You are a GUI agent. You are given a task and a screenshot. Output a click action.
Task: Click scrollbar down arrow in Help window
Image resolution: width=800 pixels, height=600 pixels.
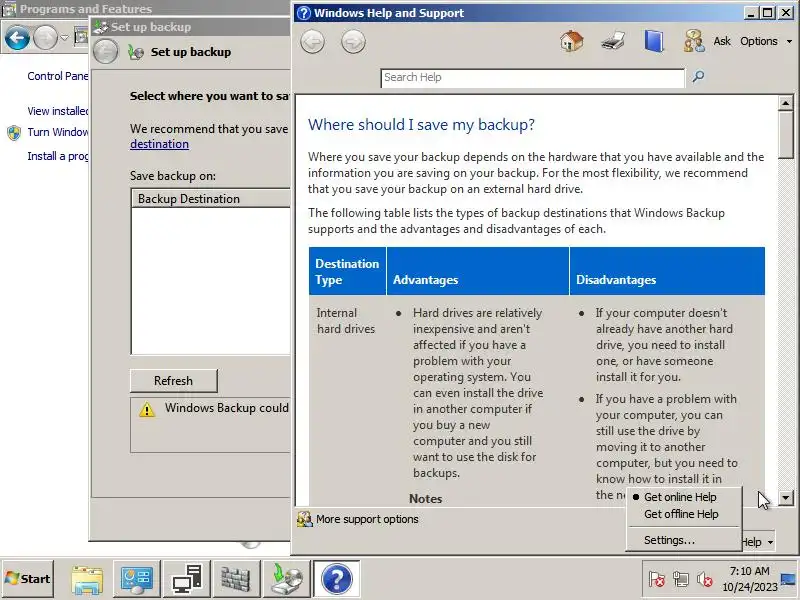(786, 497)
